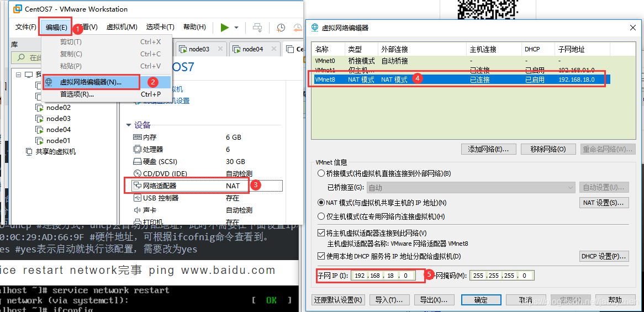Screen dimensions: 644x312
Task: Click the sound card speaker icon
Action: click(x=137, y=210)
